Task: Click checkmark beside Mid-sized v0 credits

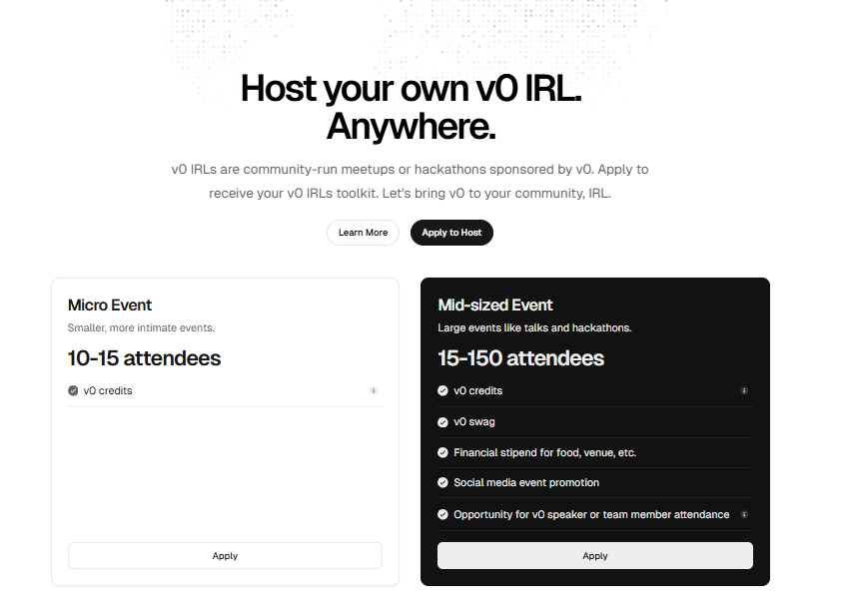Action: (x=443, y=391)
